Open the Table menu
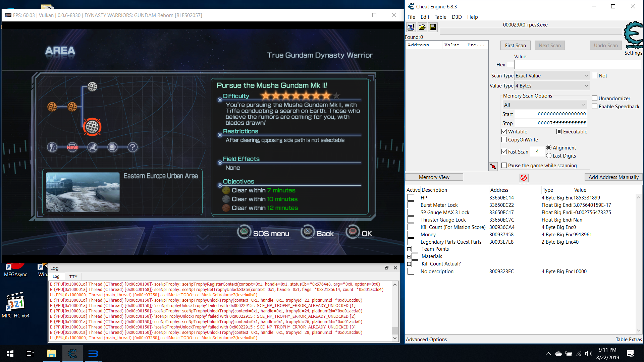Screen dimensions: 644x362 pyautogui.click(x=440, y=17)
